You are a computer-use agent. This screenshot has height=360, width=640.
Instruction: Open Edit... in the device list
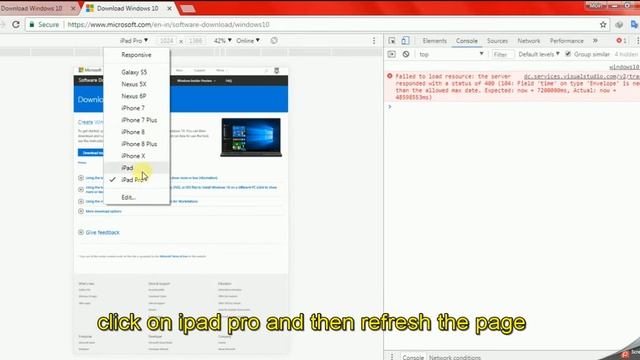(137, 197)
